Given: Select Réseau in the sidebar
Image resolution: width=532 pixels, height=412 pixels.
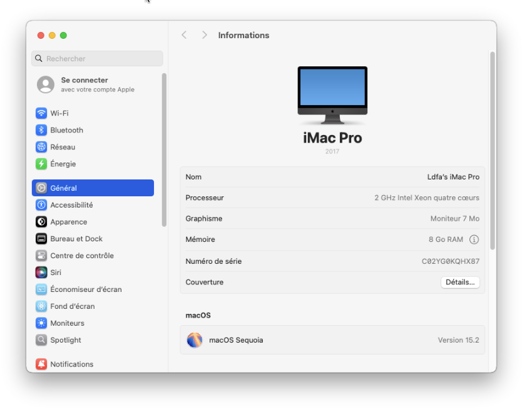Looking at the screenshot, I should pos(93,147).
